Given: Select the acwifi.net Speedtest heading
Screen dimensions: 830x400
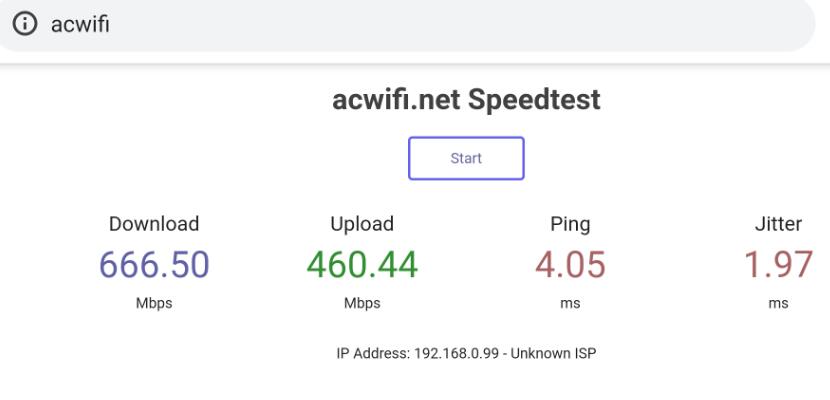Looking at the screenshot, I should coord(466,99).
